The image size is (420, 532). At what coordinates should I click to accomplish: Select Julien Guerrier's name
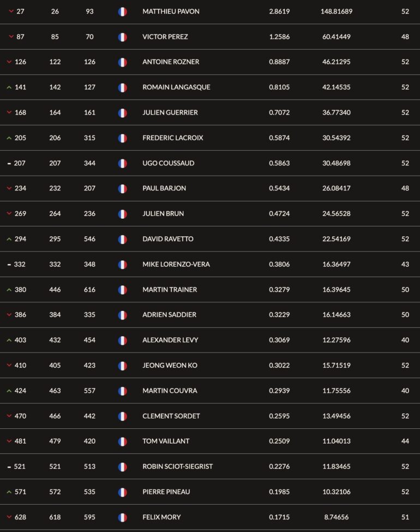point(170,112)
